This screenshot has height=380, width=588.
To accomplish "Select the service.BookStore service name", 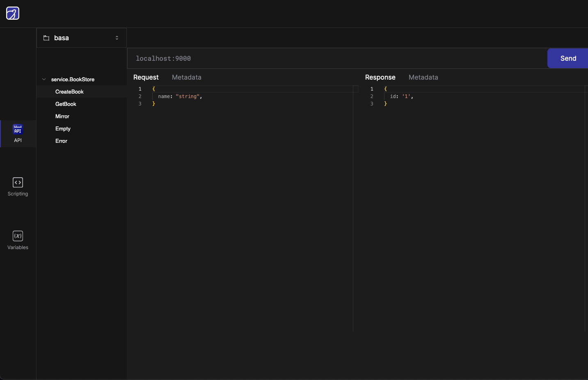I will 73,79.
